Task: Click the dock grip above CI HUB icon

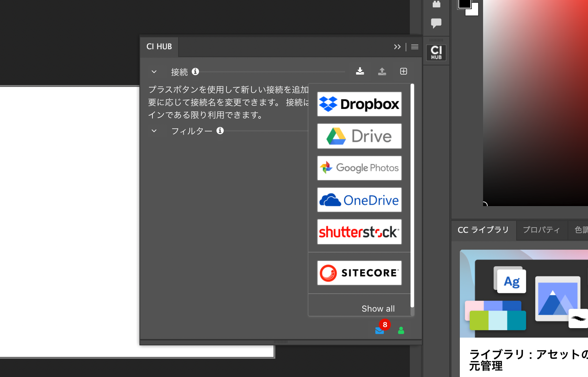Action: point(436,40)
